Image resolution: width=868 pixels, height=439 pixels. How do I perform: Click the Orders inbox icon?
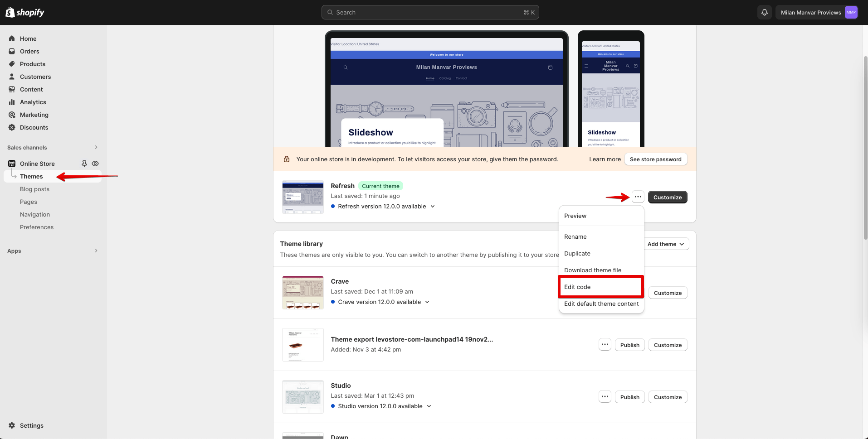point(12,51)
